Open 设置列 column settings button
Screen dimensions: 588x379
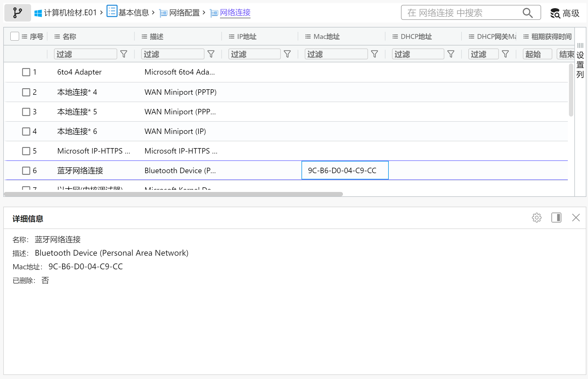[580, 61]
